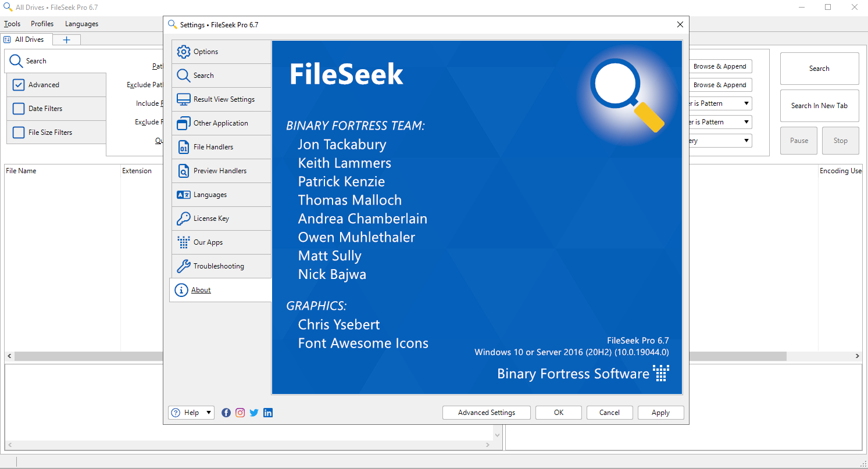Image resolution: width=868 pixels, height=469 pixels.
Task: Open the Profiles menu
Action: click(x=42, y=24)
